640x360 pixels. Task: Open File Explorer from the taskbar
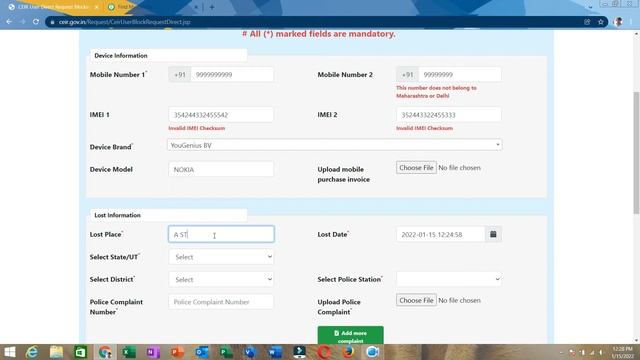pyautogui.click(x=56, y=352)
